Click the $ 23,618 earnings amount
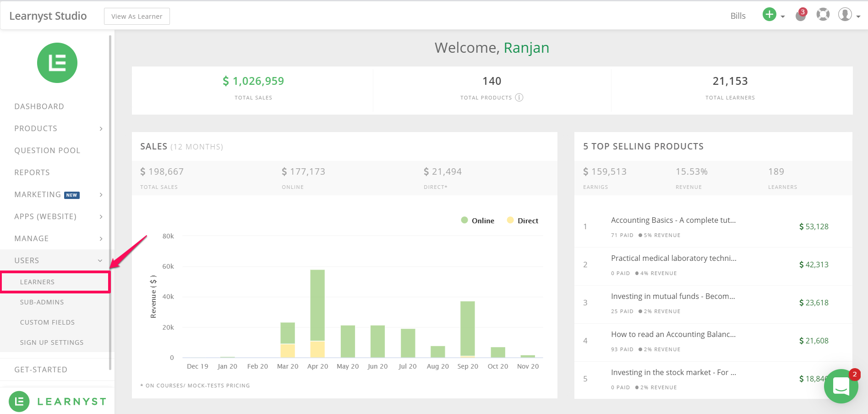Viewport: 868px width, 414px height. (x=813, y=303)
